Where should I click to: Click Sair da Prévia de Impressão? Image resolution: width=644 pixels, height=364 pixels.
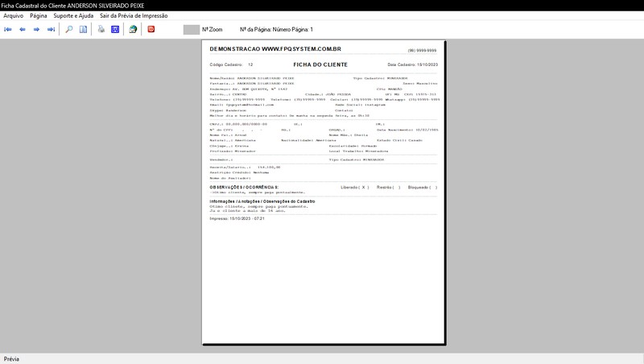coord(134,15)
